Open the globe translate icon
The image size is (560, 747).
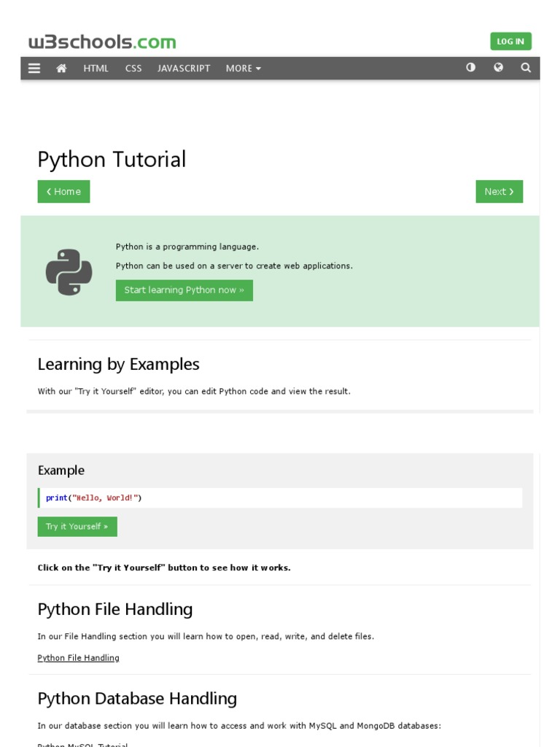coord(498,68)
